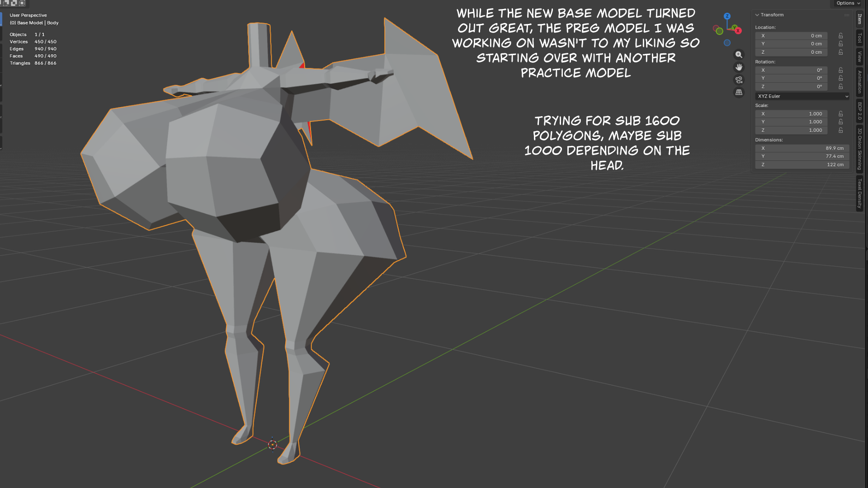The height and width of the screenshot is (488, 868).
Task: Switch to the Item sidebar tab
Action: (859, 19)
